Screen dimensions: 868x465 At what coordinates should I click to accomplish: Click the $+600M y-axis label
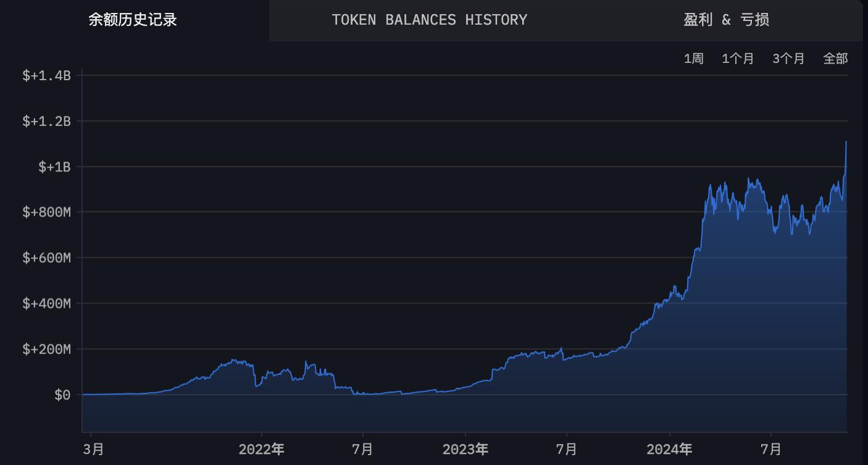pyautogui.click(x=47, y=258)
